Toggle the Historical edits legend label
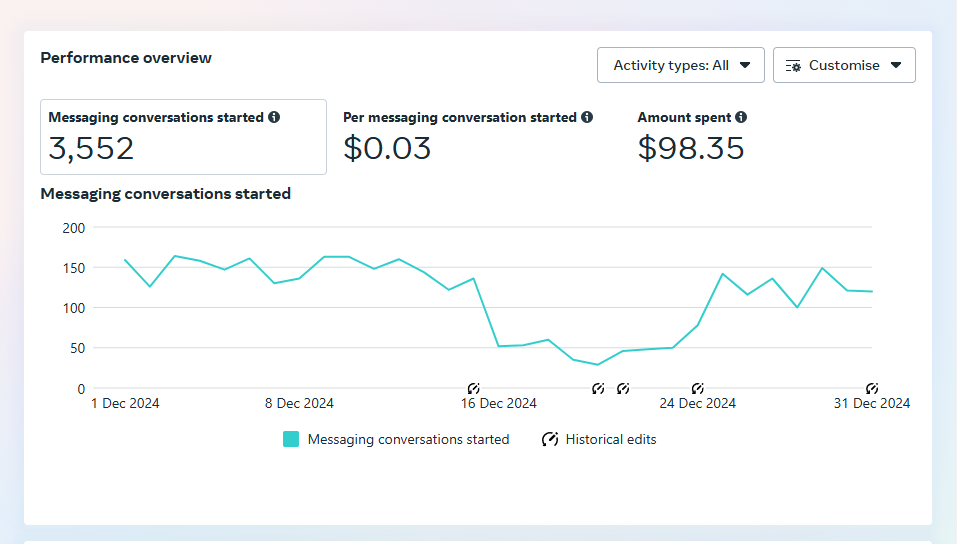Image resolution: width=957 pixels, height=544 pixels. [611, 439]
